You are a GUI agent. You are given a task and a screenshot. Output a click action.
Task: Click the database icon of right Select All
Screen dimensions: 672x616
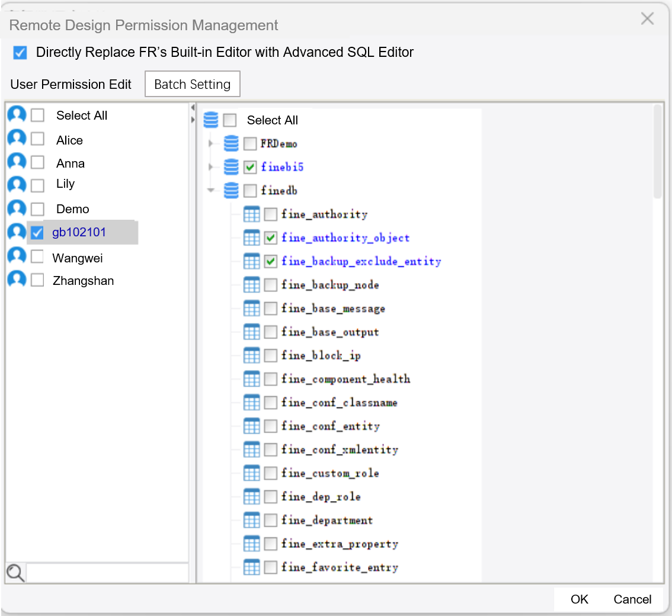(x=210, y=120)
